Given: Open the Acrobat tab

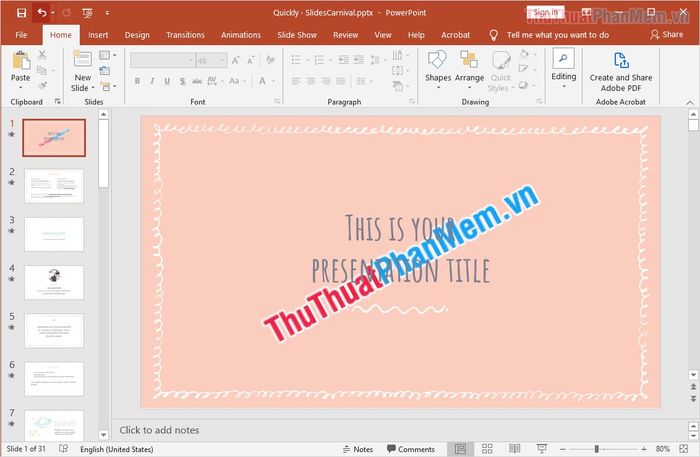Looking at the screenshot, I should [455, 35].
